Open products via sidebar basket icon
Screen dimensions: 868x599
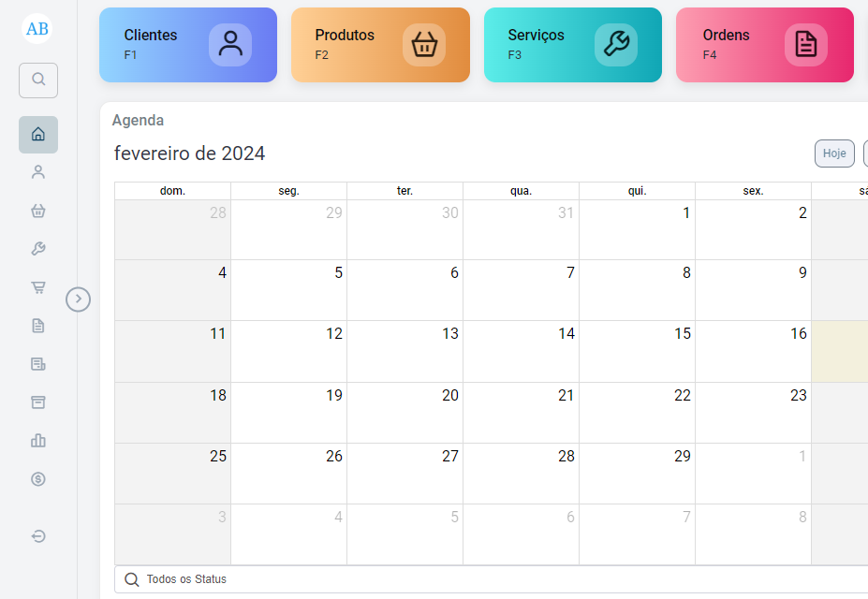click(38, 211)
